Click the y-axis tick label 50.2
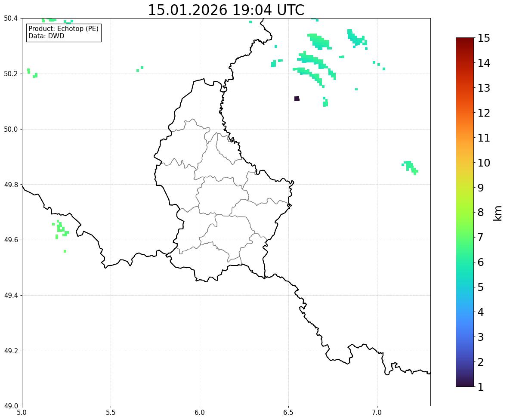 (11, 74)
